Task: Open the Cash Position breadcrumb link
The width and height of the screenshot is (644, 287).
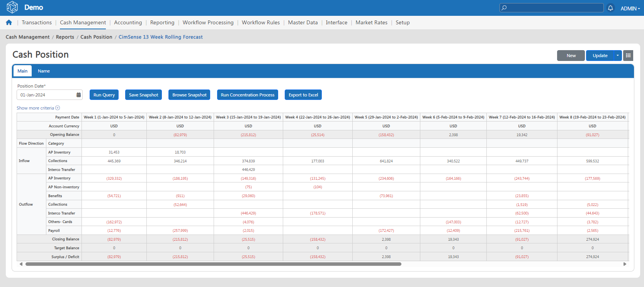Action: [x=96, y=37]
